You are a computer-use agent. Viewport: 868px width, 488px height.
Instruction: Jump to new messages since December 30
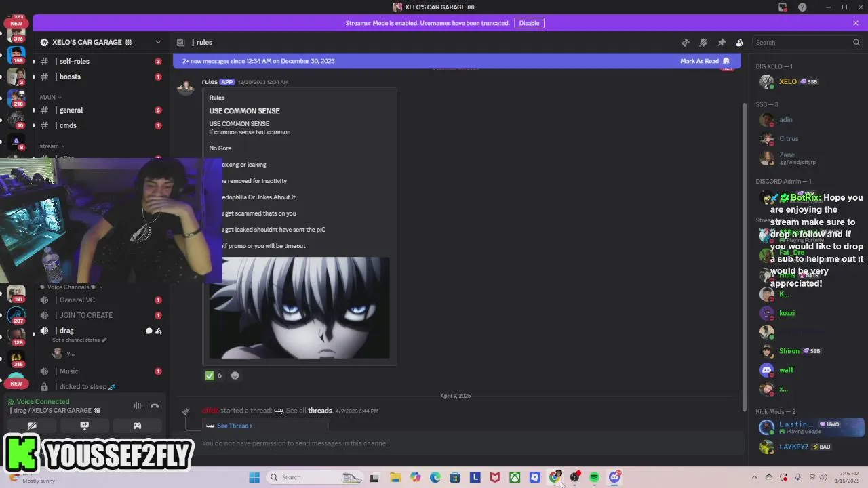[x=258, y=61]
